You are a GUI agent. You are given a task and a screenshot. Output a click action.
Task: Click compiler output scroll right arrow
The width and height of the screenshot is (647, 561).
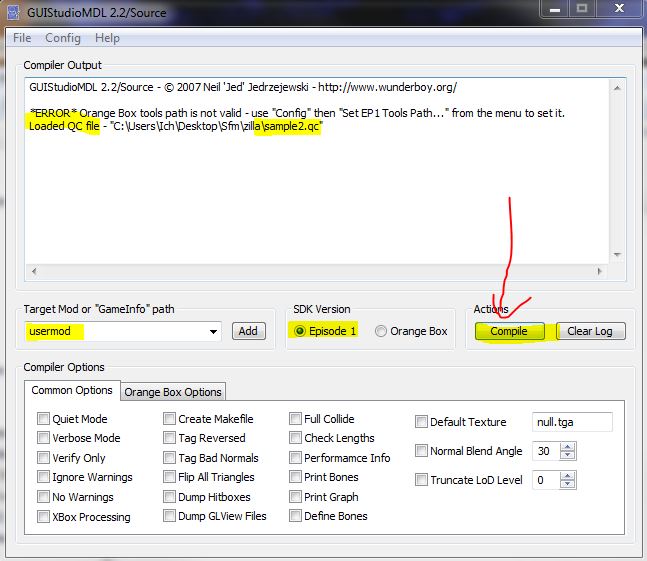(600, 271)
